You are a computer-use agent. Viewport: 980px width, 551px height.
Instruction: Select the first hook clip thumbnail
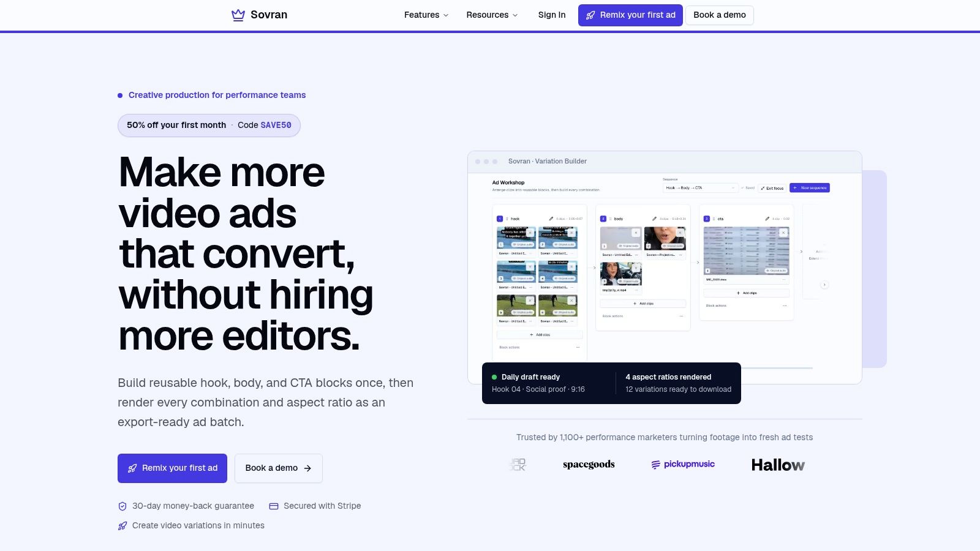[516, 238]
